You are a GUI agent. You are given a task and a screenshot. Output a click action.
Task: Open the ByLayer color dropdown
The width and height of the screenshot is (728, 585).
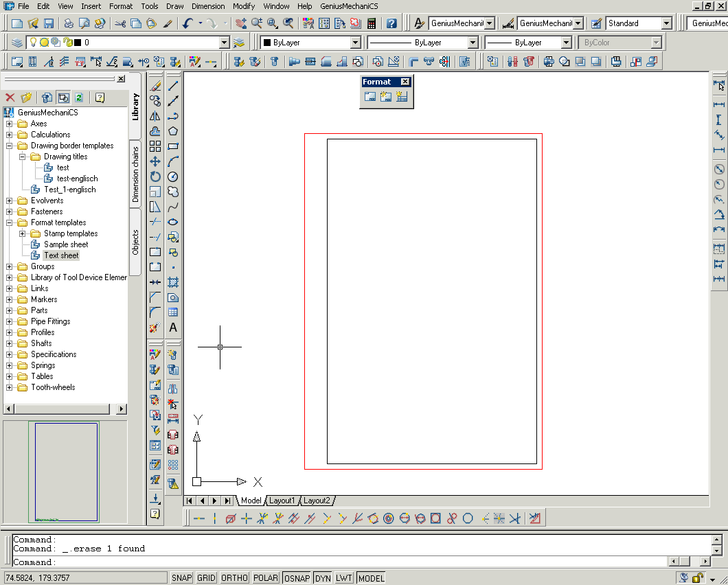tap(355, 43)
